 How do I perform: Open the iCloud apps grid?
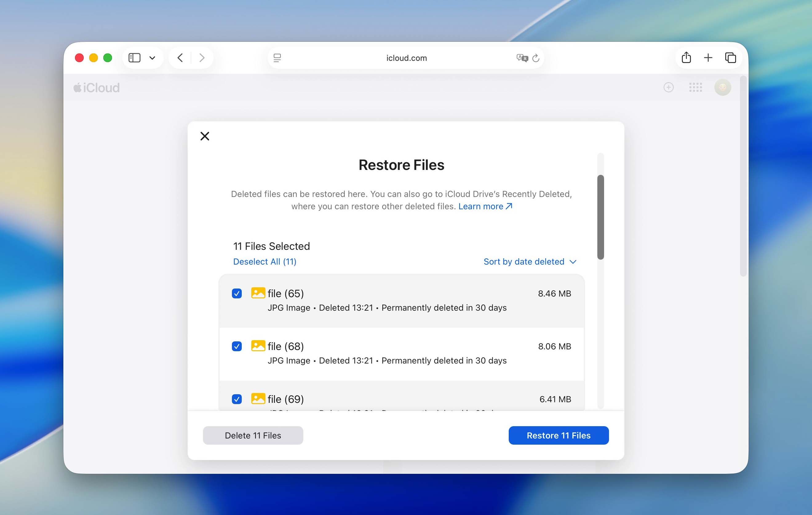[x=695, y=88]
